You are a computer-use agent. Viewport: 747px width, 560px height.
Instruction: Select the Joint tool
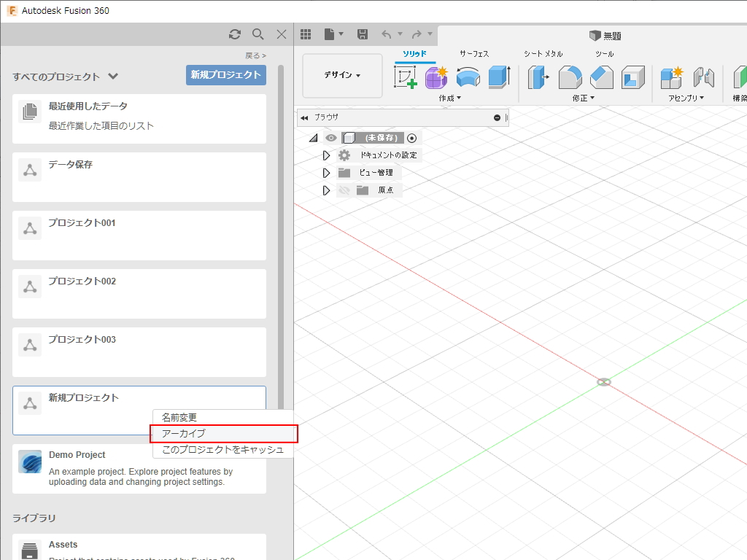point(703,77)
